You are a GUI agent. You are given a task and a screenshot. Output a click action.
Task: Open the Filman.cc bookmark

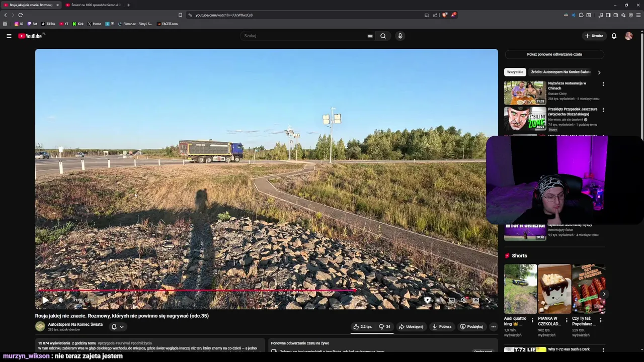click(135, 24)
